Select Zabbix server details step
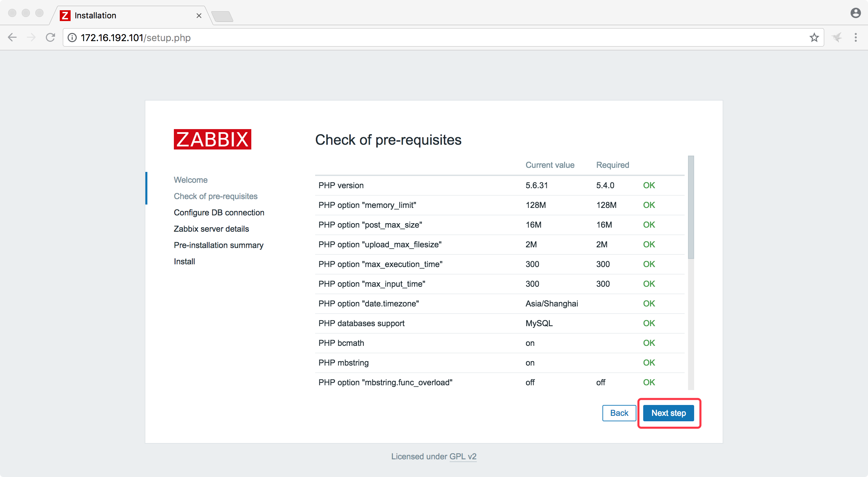868x477 pixels. coord(211,229)
